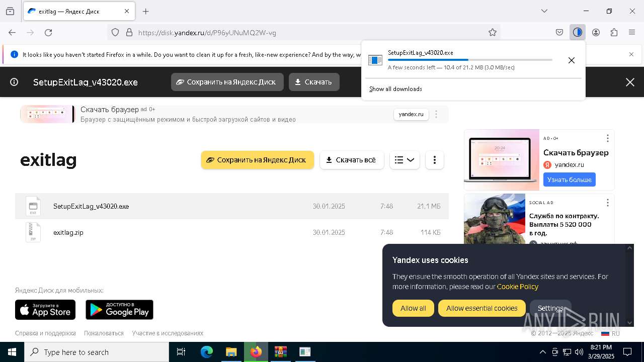The width and height of the screenshot is (644, 362).
Task: Reload the current page
Action: pyautogui.click(x=48, y=32)
